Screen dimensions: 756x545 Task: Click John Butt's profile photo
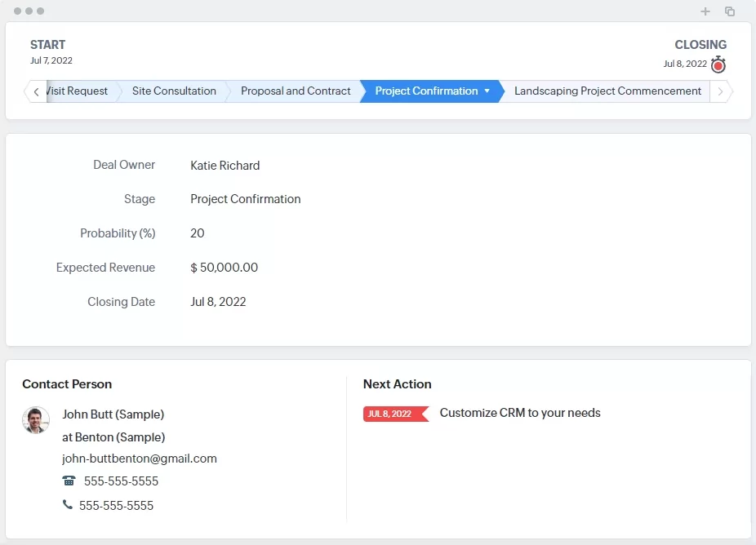tap(36, 420)
